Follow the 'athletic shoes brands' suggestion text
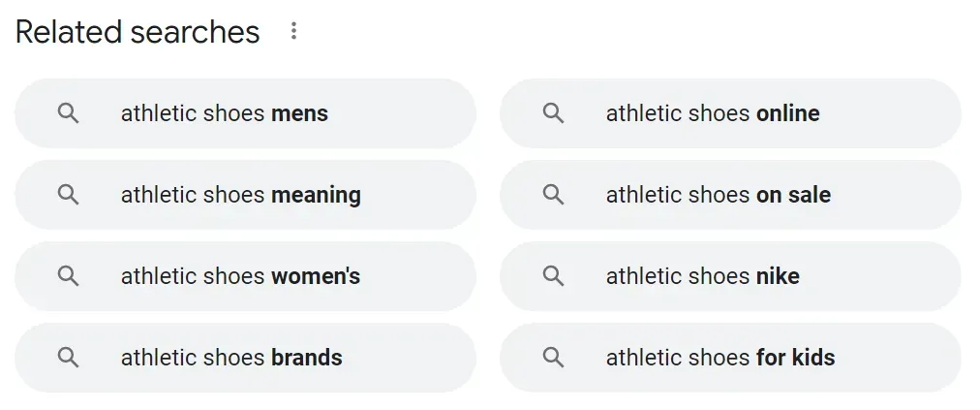980x410 pixels. point(231,358)
